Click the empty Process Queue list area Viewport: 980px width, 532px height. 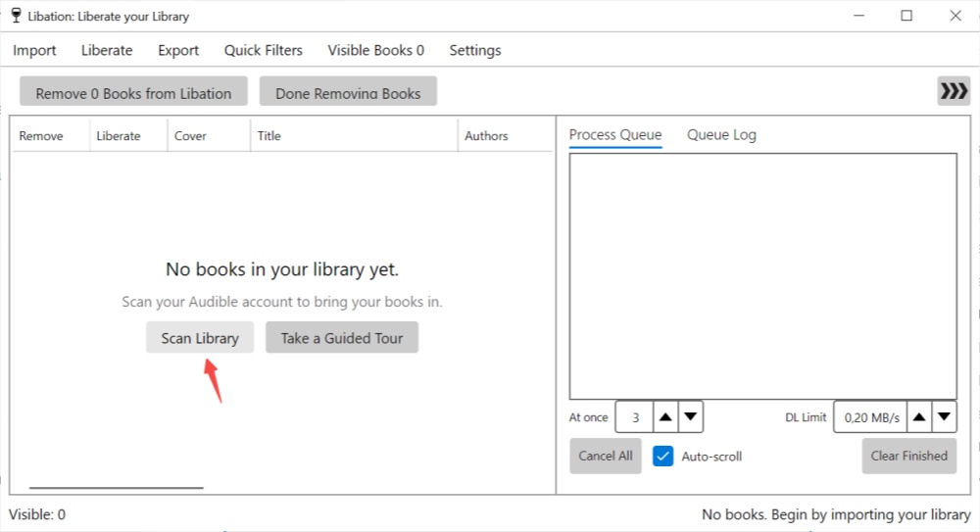click(762, 275)
